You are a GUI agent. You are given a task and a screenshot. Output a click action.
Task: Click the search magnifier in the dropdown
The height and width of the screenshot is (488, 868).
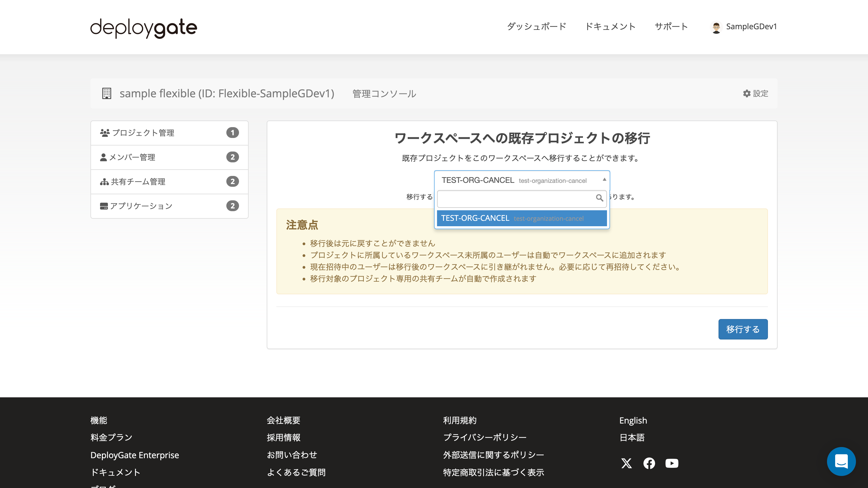coord(599,199)
